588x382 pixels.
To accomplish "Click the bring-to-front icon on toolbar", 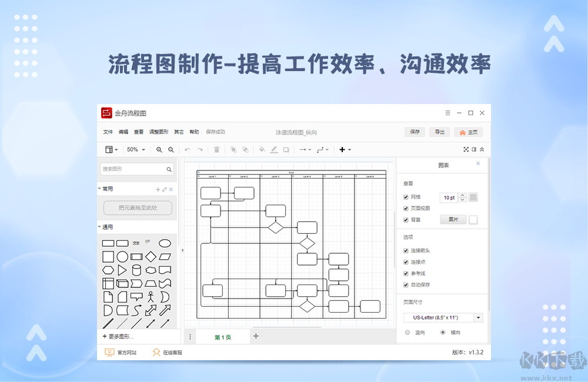I will (x=233, y=149).
